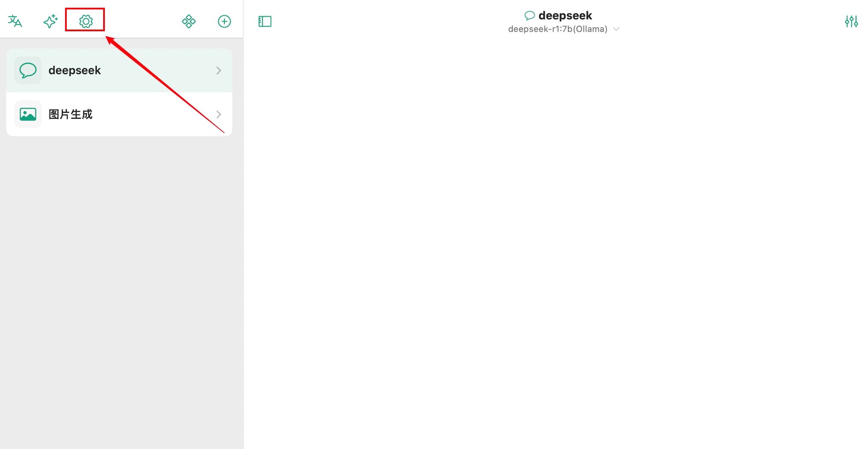Open the deepseek-r1:7b(Ollama) model dropdown
Viewport: 868px width, 449px height.
pyautogui.click(x=564, y=29)
